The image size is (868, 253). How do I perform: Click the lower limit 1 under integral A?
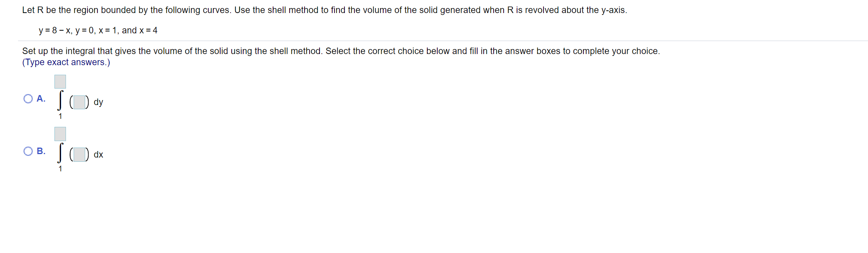tap(60, 116)
